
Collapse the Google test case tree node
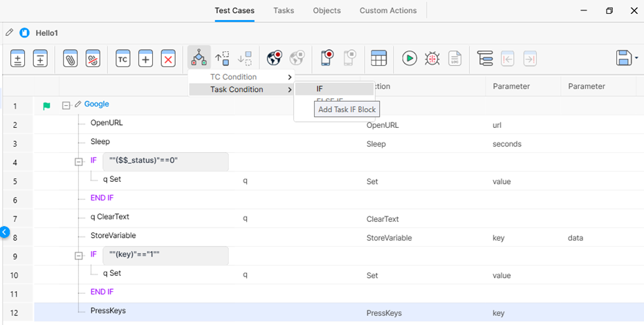pos(66,106)
